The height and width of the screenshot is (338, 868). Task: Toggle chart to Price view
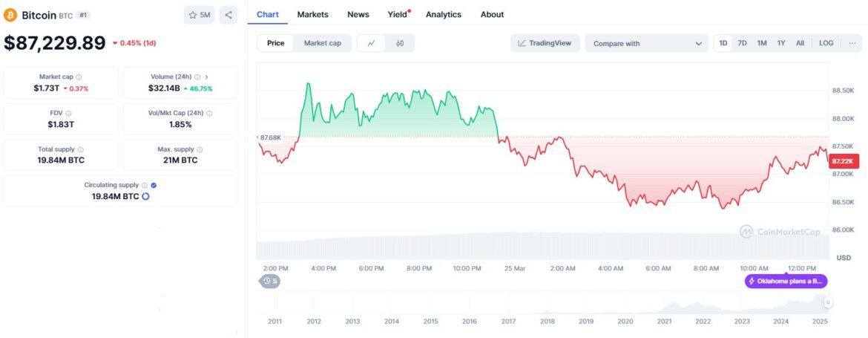[275, 43]
